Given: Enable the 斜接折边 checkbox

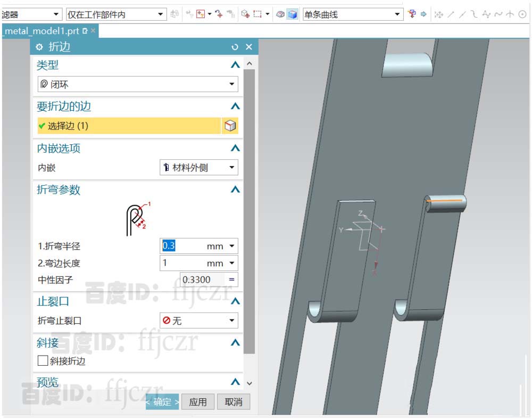Looking at the screenshot, I should 43,360.
